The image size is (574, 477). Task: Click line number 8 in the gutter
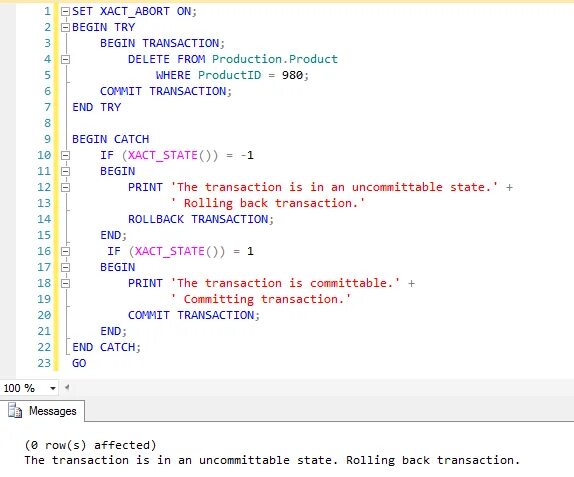[47, 123]
